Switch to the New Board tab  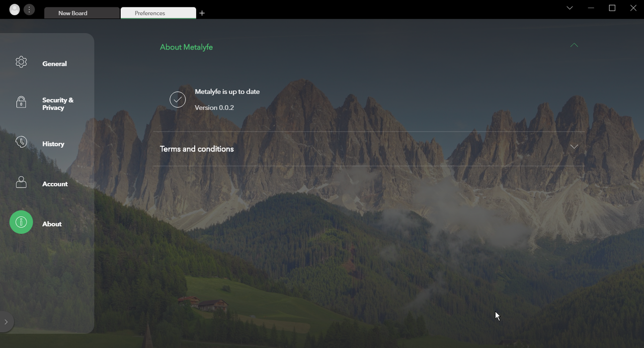click(x=82, y=13)
